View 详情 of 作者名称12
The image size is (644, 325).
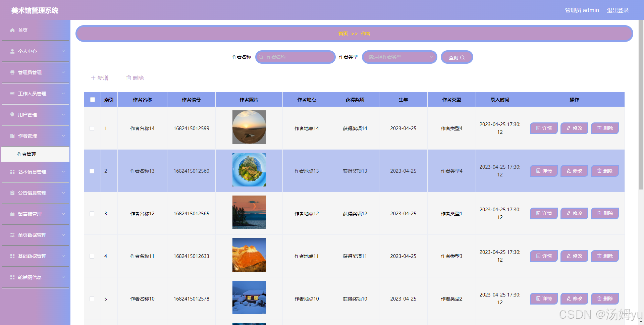tap(544, 213)
